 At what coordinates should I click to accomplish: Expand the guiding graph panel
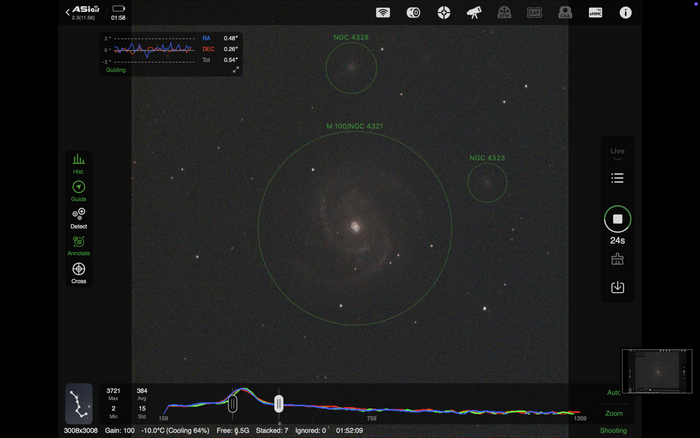236,69
